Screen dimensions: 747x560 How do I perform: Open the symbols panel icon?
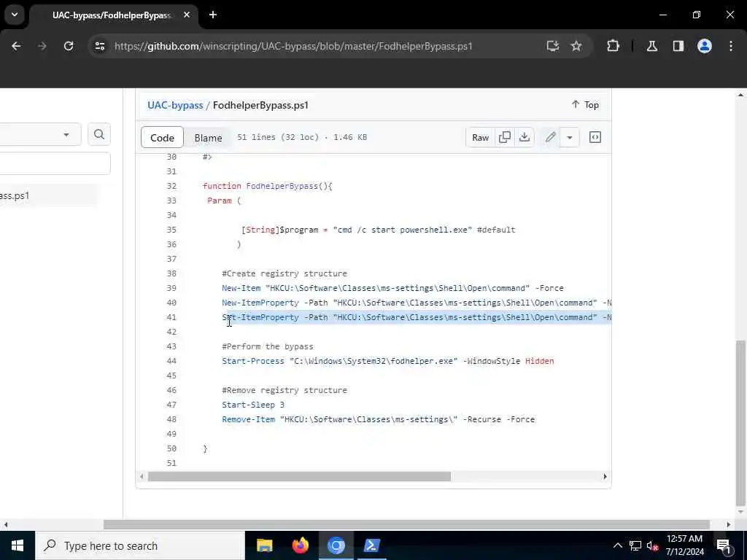pos(595,138)
